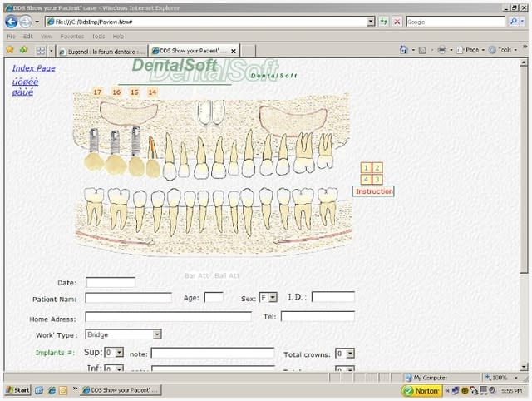Click the Patient Nam input field
The height and width of the screenshot is (401, 532).
(128, 298)
